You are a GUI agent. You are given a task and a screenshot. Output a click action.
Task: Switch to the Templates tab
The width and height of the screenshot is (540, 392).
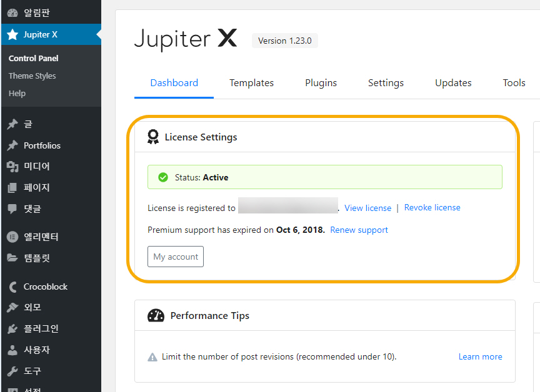pos(251,83)
